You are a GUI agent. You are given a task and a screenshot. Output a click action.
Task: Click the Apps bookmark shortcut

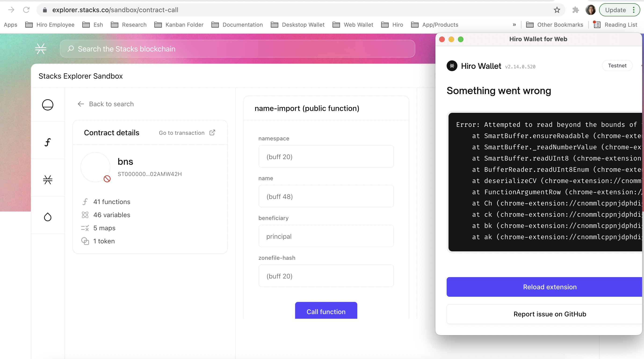click(11, 25)
